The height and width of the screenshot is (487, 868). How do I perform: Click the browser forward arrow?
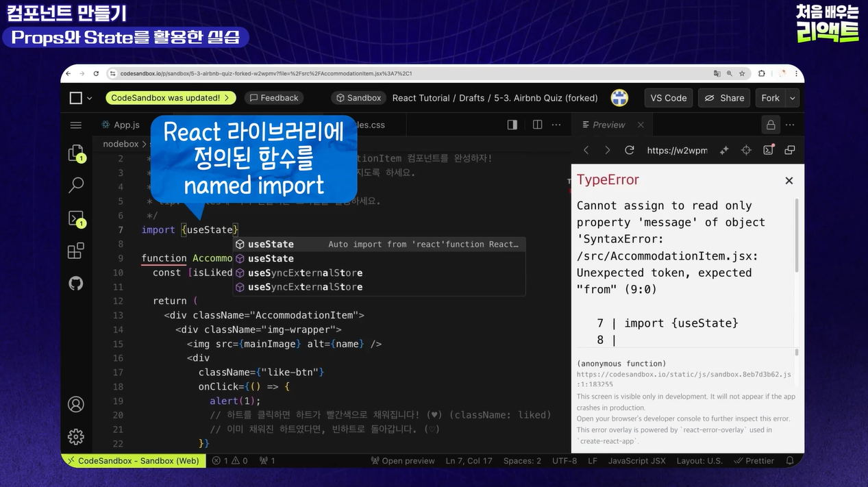point(82,73)
